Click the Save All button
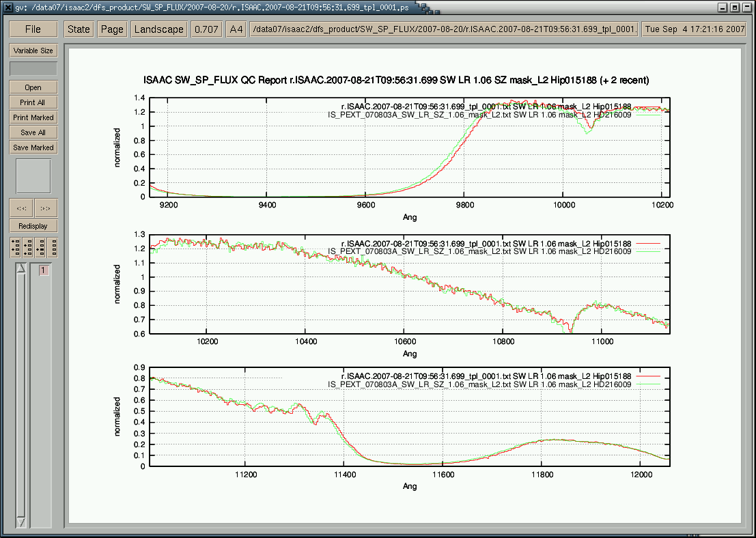Image resolution: width=756 pixels, height=538 pixels. [x=33, y=132]
